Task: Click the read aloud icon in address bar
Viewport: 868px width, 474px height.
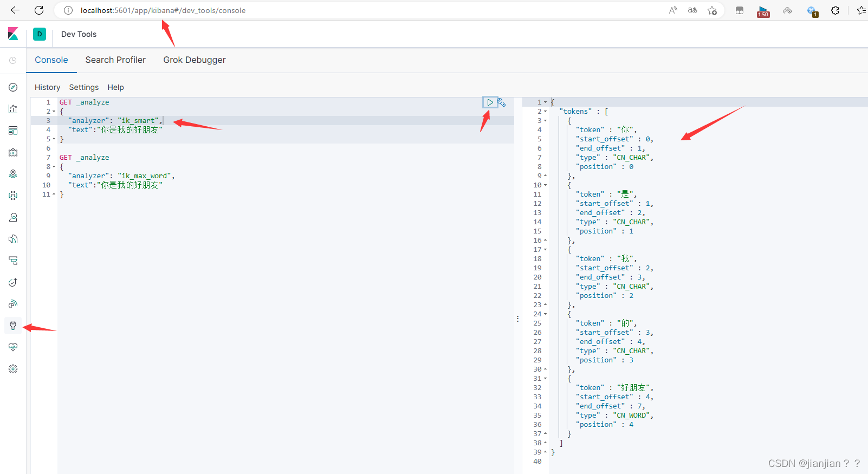Action: coord(673,10)
